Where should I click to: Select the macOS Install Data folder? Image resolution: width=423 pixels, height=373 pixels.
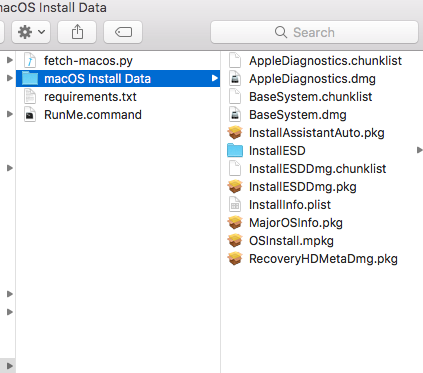pos(118,79)
